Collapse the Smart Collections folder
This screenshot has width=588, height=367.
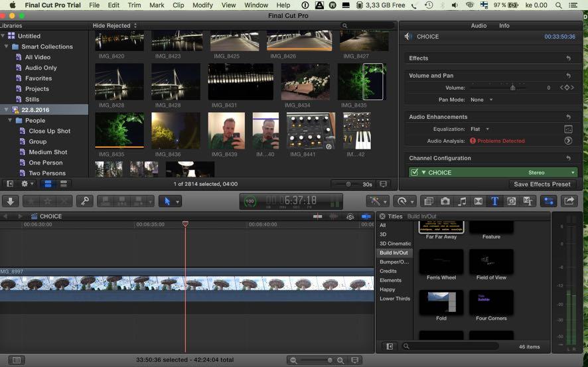[7, 46]
